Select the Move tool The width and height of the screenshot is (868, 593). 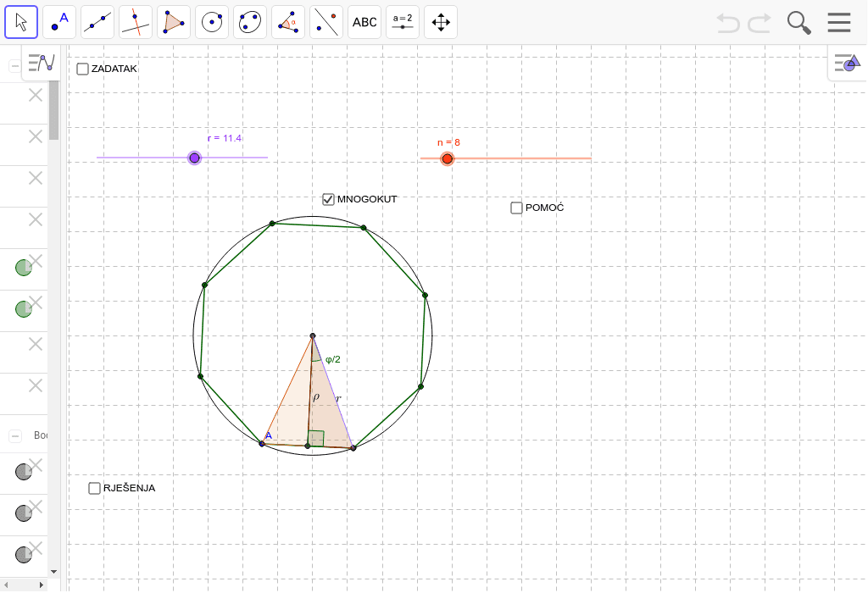click(x=21, y=21)
